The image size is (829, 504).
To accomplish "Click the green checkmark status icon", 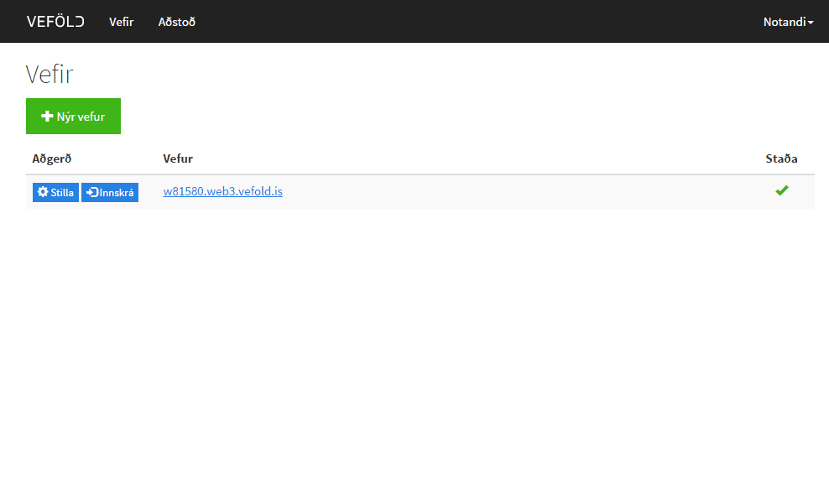I will pos(781,191).
